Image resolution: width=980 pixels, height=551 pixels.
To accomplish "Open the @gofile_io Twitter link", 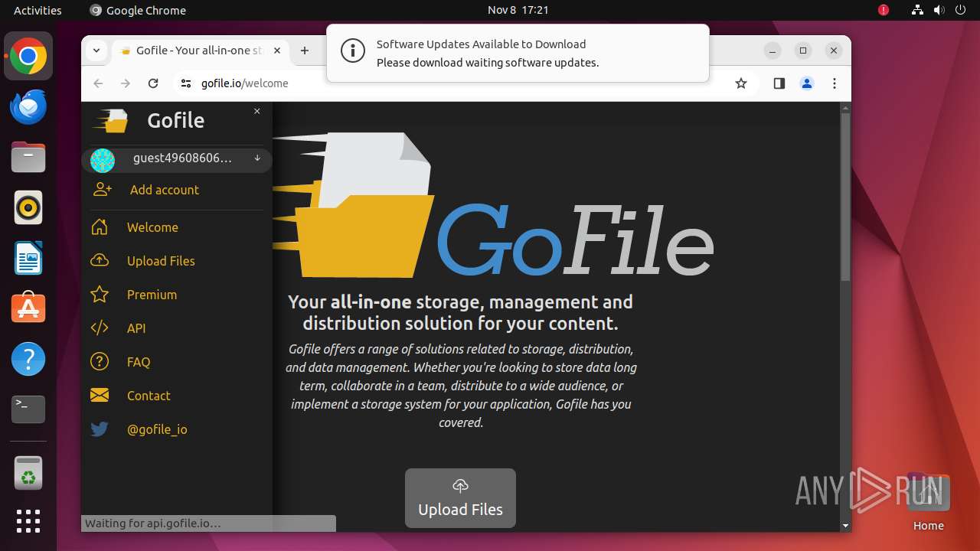I will pyautogui.click(x=157, y=429).
